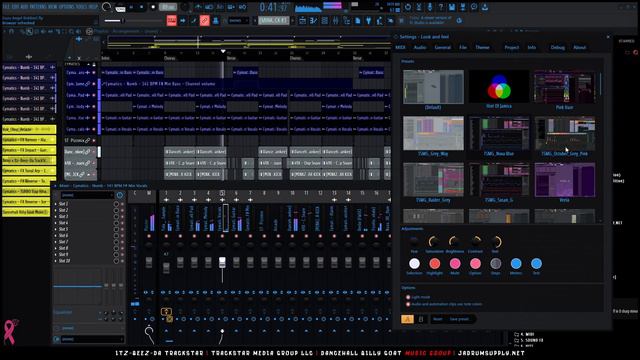The image size is (640, 360).
Task: Toggle the mute LED on the mixer master track
Action: (149, 237)
